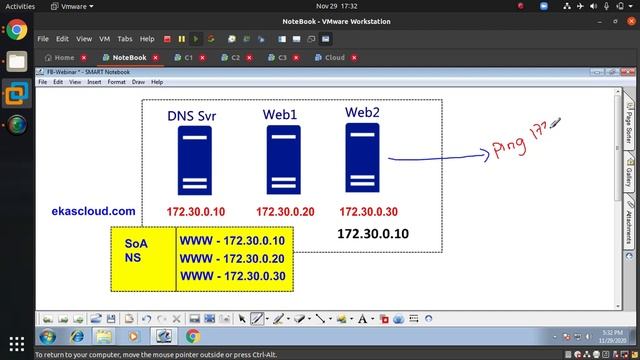Open the Notebook Format menu
Viewport: 640px width, 360px height.
(116, 82)
